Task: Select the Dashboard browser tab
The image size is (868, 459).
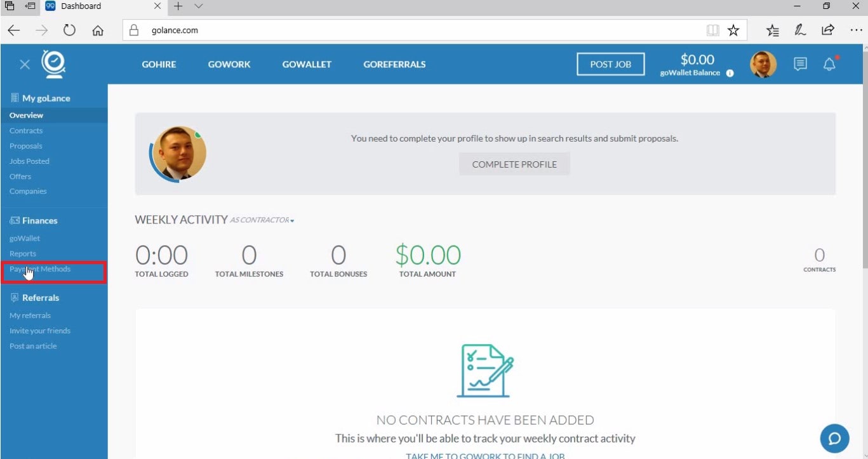Action: pos(104,6)
